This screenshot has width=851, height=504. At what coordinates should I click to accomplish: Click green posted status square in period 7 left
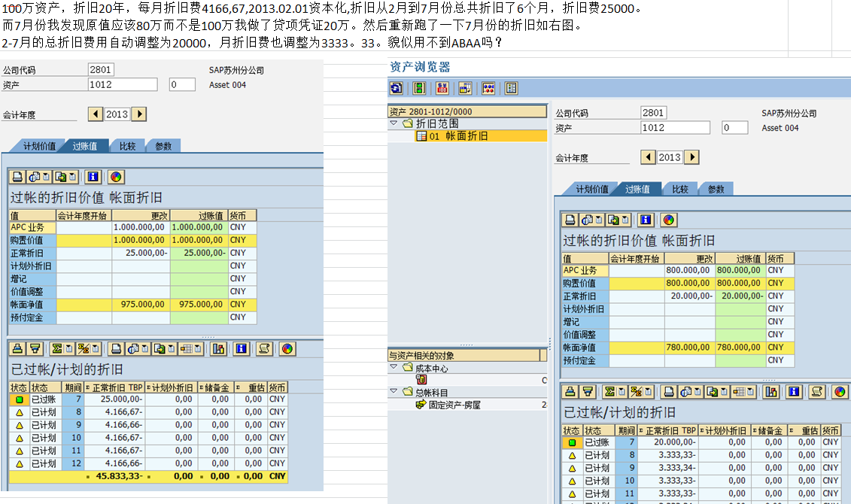[x=19, y=399]
